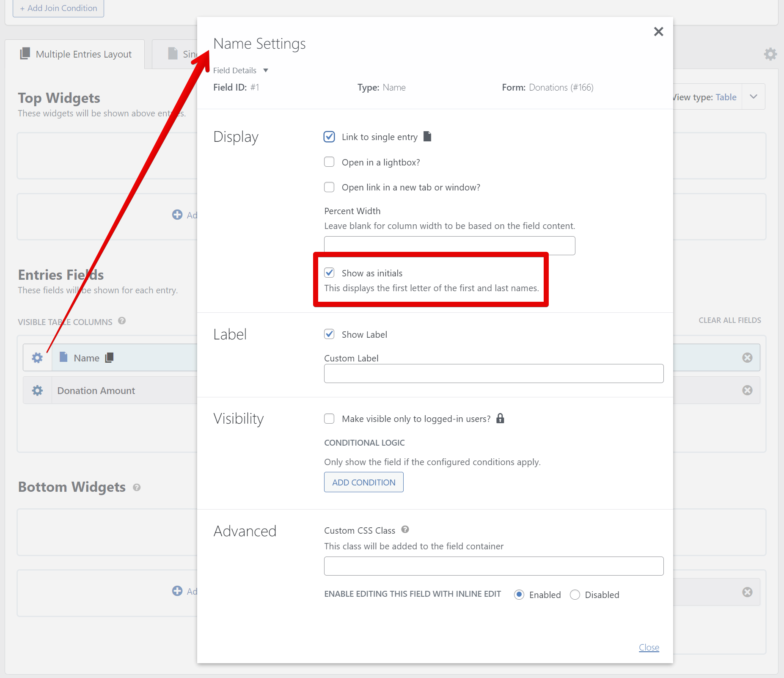Image resolution: width=784 pixels, height=678 pixels.
Task: Select the Disabled radio for inline edit
Action: [x=575, y=595]
